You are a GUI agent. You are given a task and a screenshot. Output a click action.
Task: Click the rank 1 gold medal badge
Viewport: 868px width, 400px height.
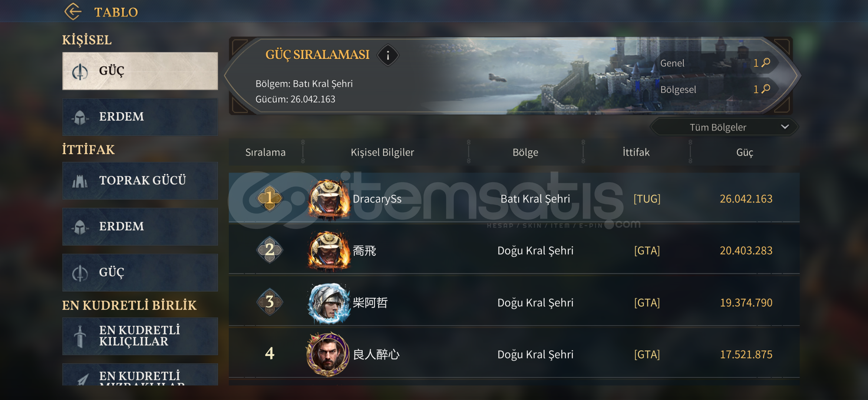tap(270, 198)
